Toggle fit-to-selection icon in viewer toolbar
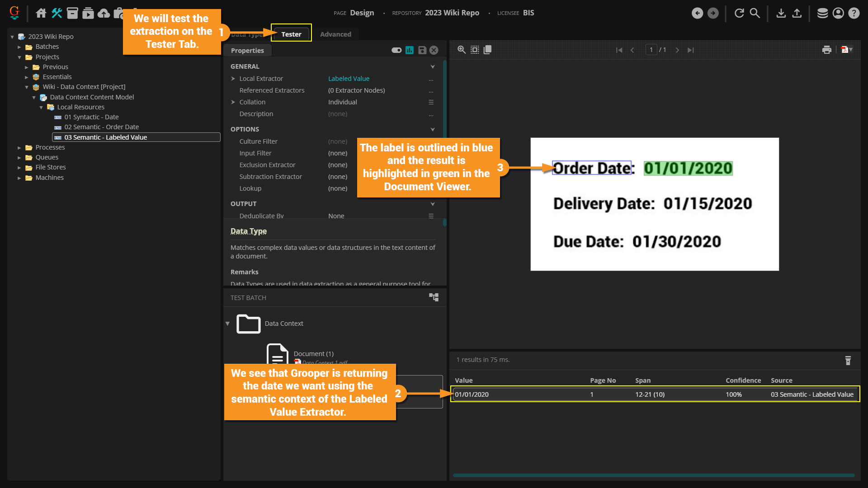The width and height of the screenshot is (868, 488). pos(475,50)
